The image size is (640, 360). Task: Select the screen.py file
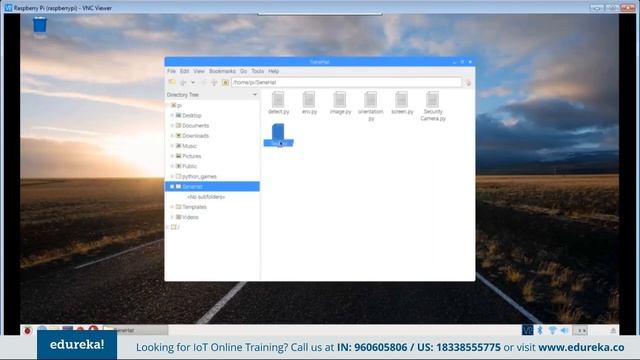[x=402, y=103]
